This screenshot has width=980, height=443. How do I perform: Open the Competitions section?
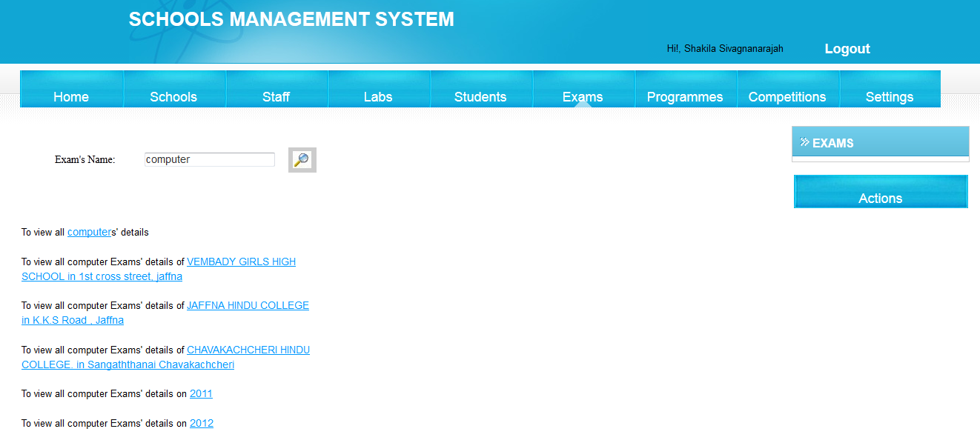tap(787, 96)
